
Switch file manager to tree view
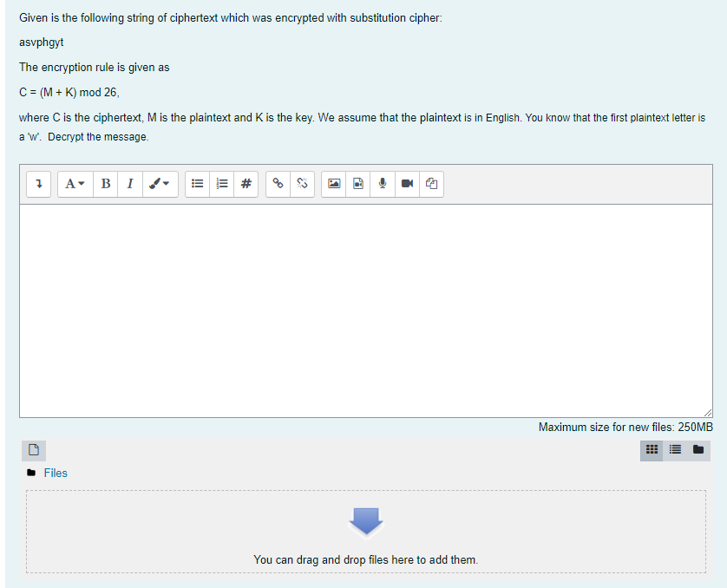698,450
